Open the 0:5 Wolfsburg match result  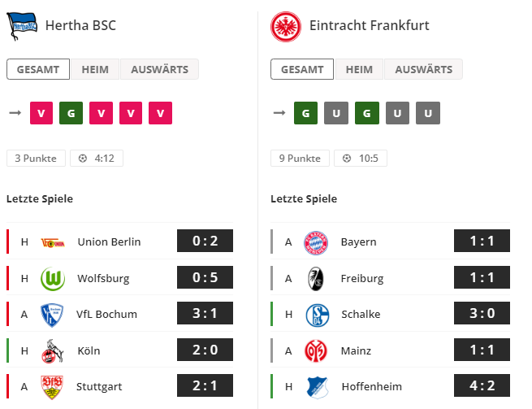pyautogui.click(x=205, y=277)
